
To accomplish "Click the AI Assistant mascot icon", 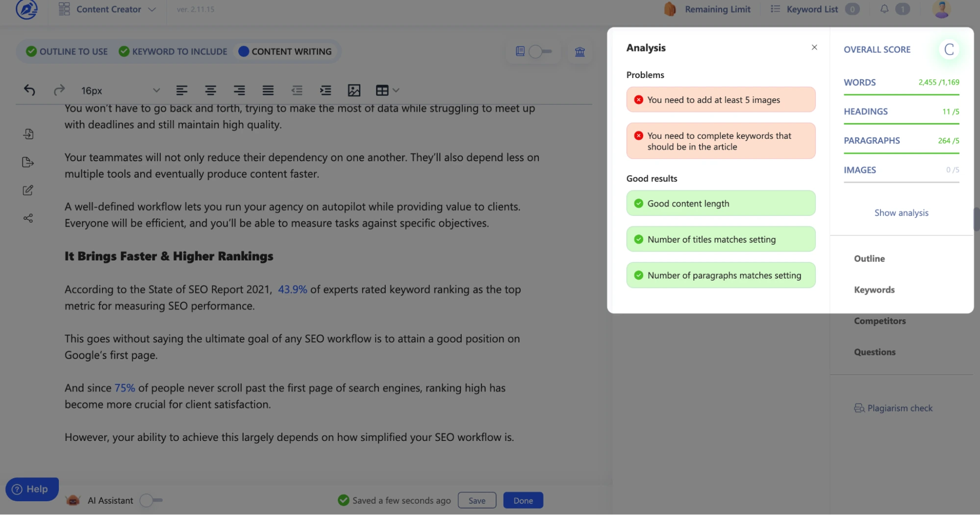I will [x=73, y=500].
